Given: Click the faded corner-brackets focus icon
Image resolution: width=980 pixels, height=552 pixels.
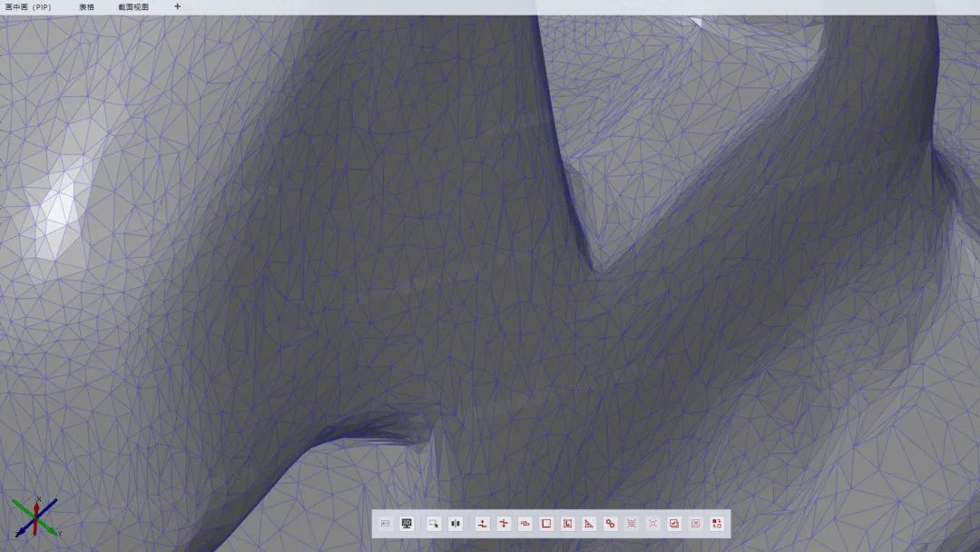Looking at the screenshot, I should 653,524.
